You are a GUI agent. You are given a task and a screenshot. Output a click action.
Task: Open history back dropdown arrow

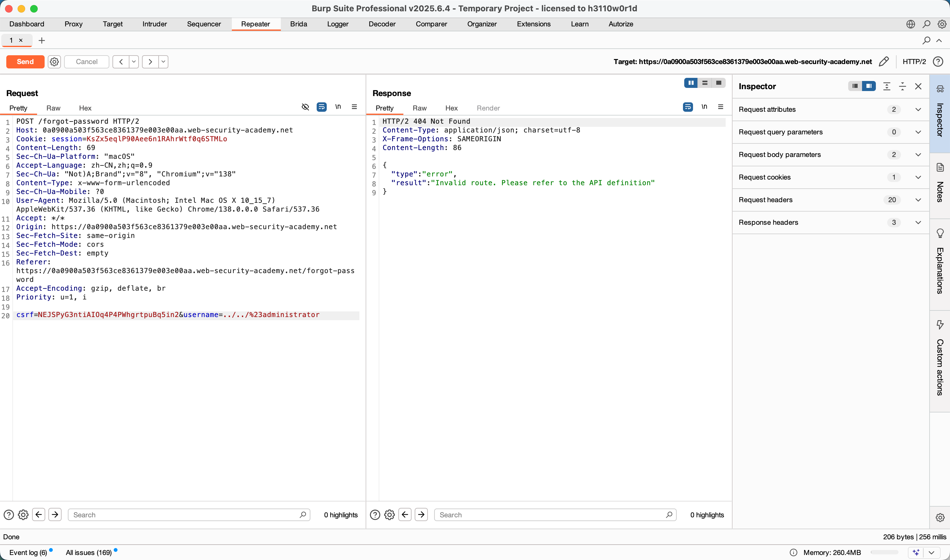pos(134,62)
